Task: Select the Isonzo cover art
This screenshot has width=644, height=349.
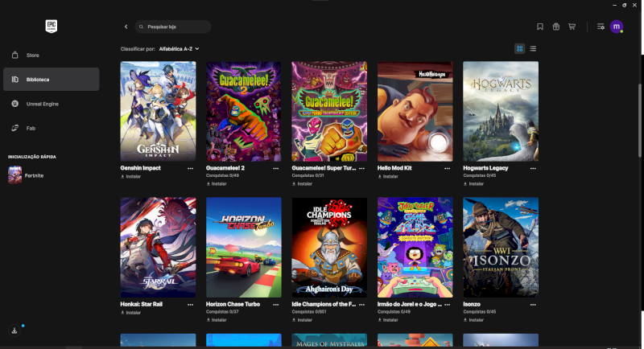Action: click(x=501, y=248)
